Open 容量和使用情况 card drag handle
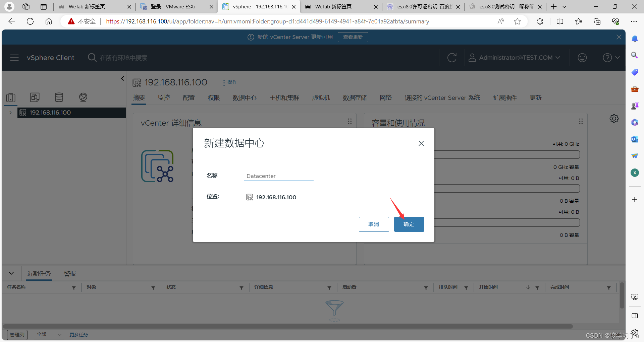 pyautogui.click(x=581, y=121)
